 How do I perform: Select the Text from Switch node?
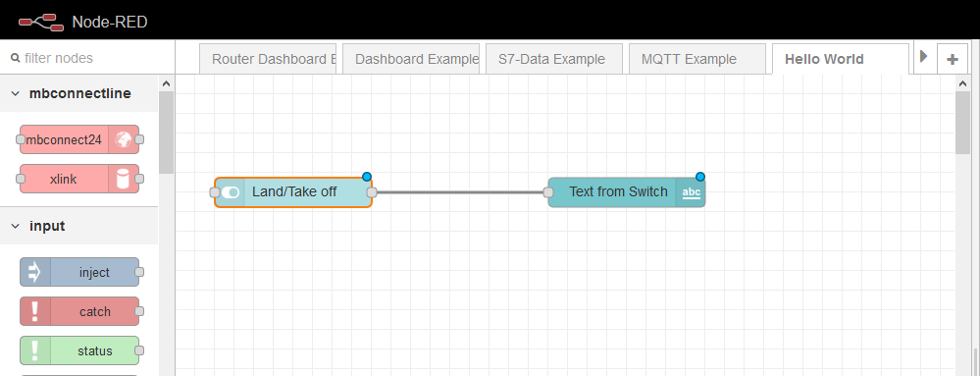coord(627,192)
